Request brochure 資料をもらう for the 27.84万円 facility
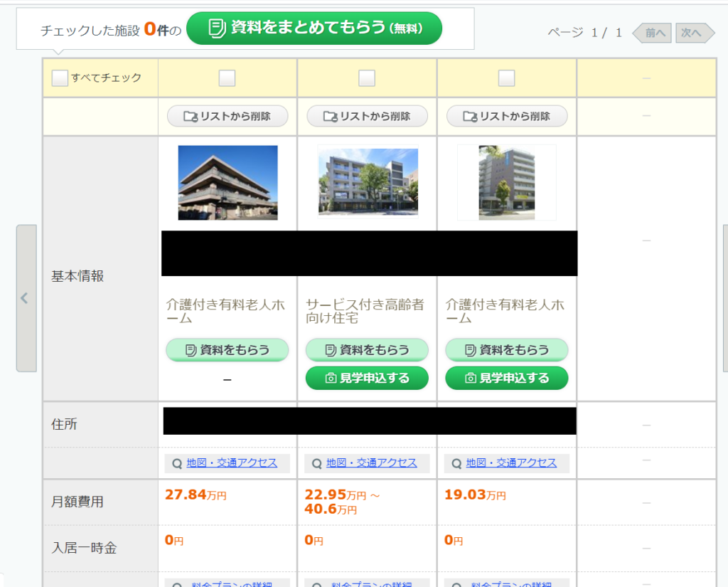 pos(227,350)
